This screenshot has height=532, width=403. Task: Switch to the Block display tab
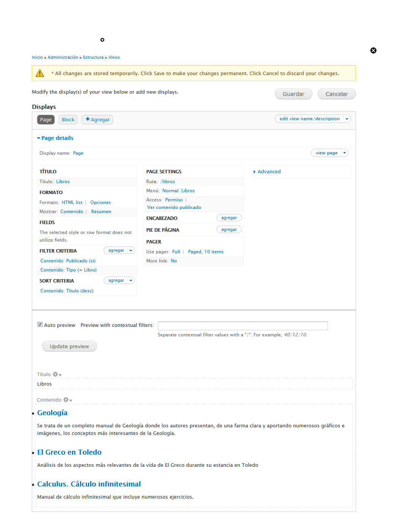[x=68, y=120]
